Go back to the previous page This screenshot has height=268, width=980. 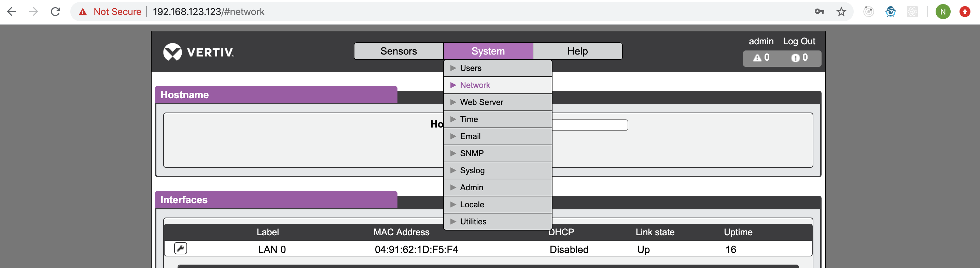tap(12, 12)
